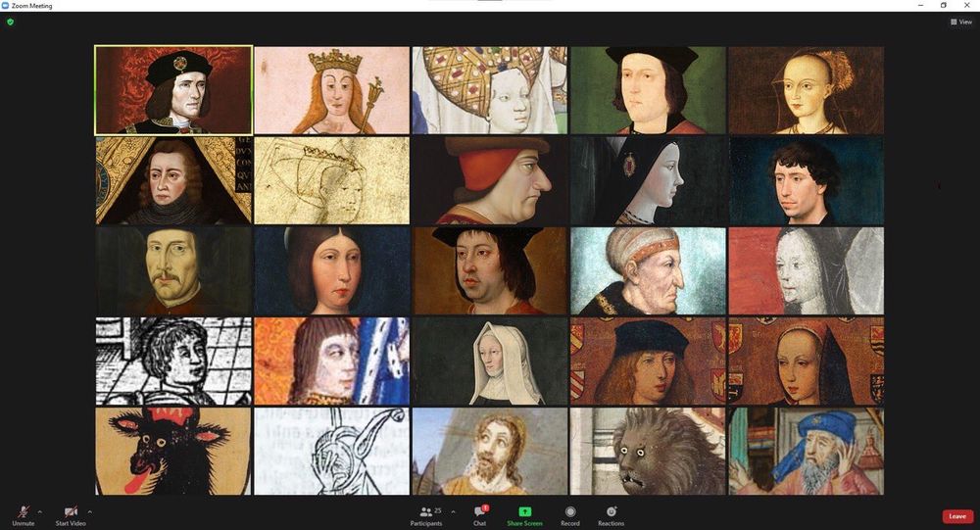Select the ink drawing of a helmet tile
This screenshot has height=530, width=980.
click(x=332, y=452)
